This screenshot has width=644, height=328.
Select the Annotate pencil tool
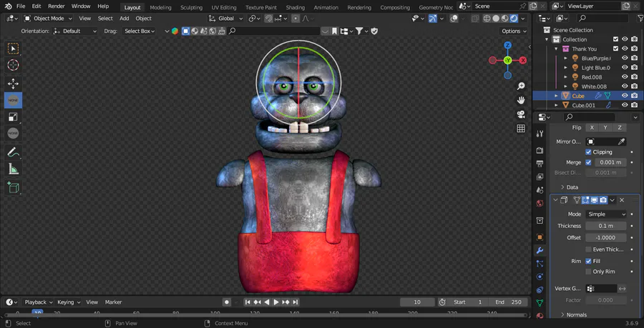[x=13, y=152]
